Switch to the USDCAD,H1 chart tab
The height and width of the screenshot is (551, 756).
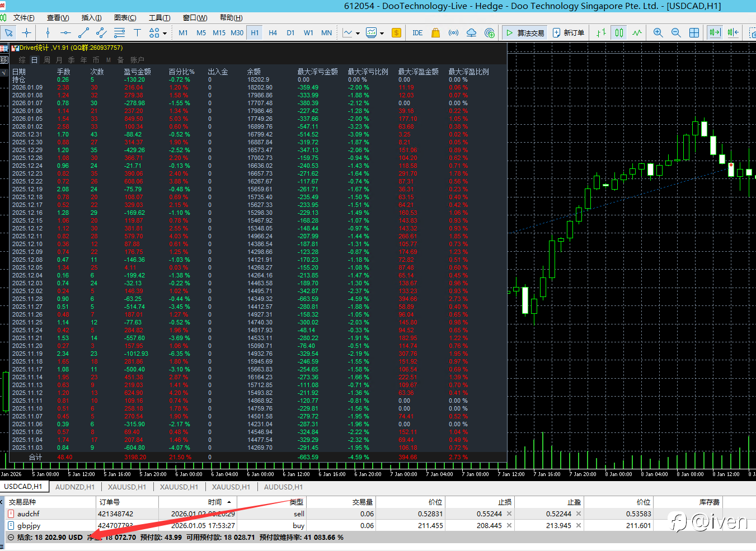click(23, 487)
